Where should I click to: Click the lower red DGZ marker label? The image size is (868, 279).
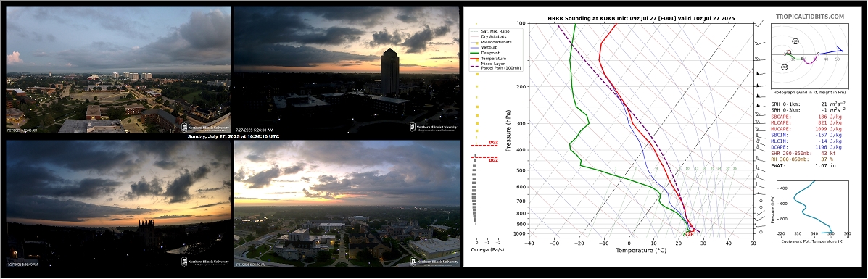493,161
